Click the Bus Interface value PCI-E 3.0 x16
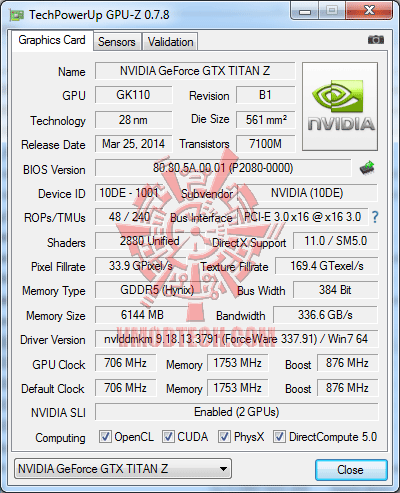The width and height of the screenshot is (400, 493). click(303, 217)
